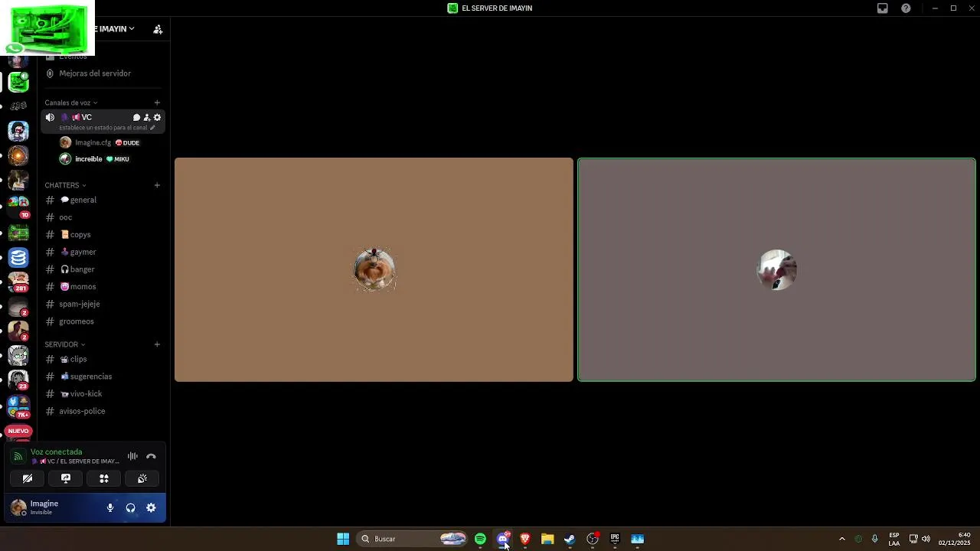Screen dimensions: 980x551
Task: Add channel to Canales de voz
Action: coord(157,103)
